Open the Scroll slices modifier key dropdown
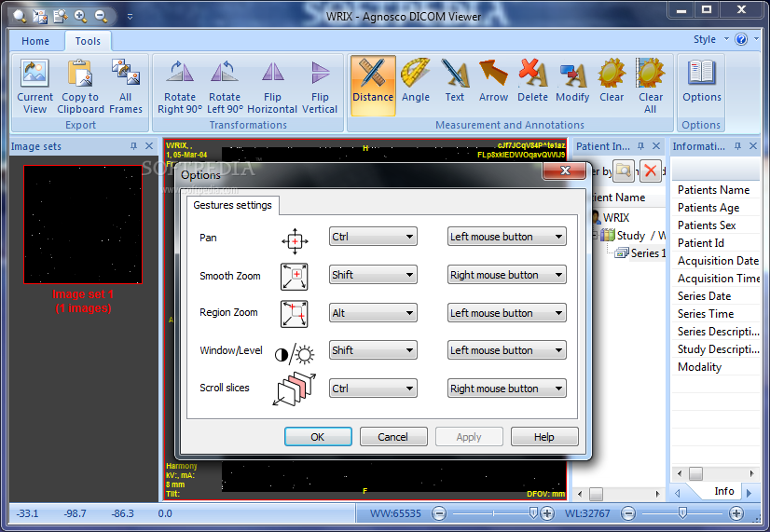This screenshot has height=532, width=770. coord(373,389)
